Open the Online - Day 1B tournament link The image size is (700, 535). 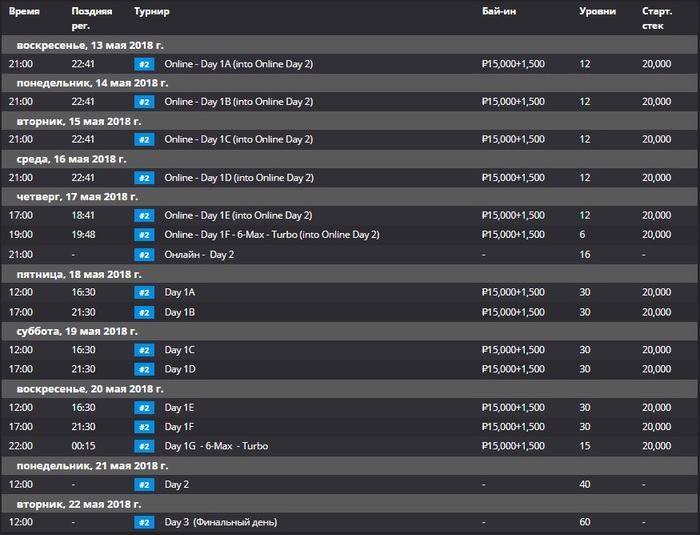tap(238, 101)
